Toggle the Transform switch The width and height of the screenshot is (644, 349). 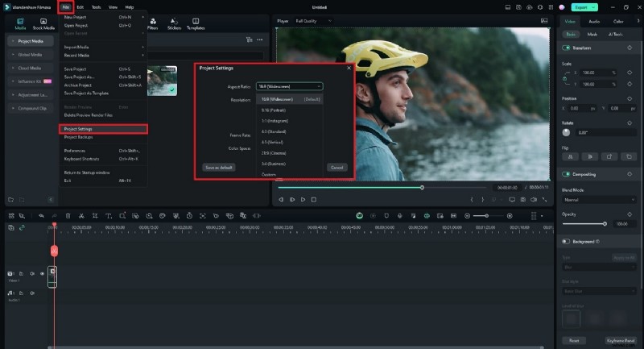[566, 48]
